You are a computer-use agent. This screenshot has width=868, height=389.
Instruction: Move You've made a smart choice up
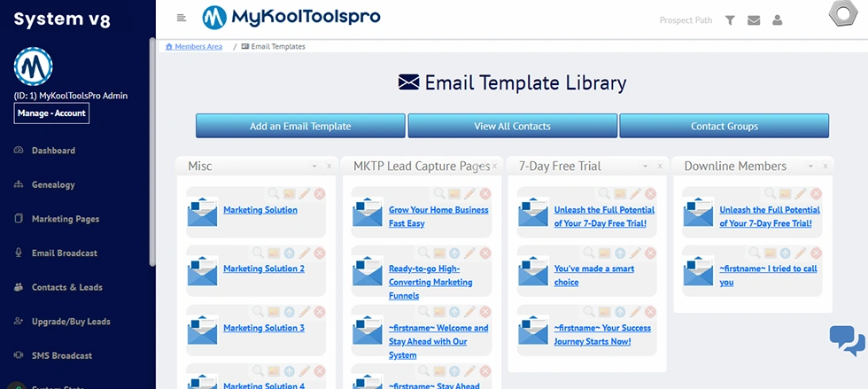coord(620,253)
